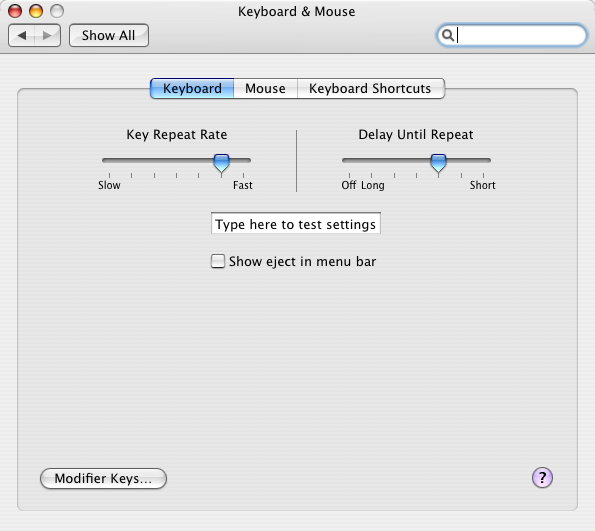Click the back arrow navigation button
Viewport: 595px width, 531px height.
pos(22,36)
